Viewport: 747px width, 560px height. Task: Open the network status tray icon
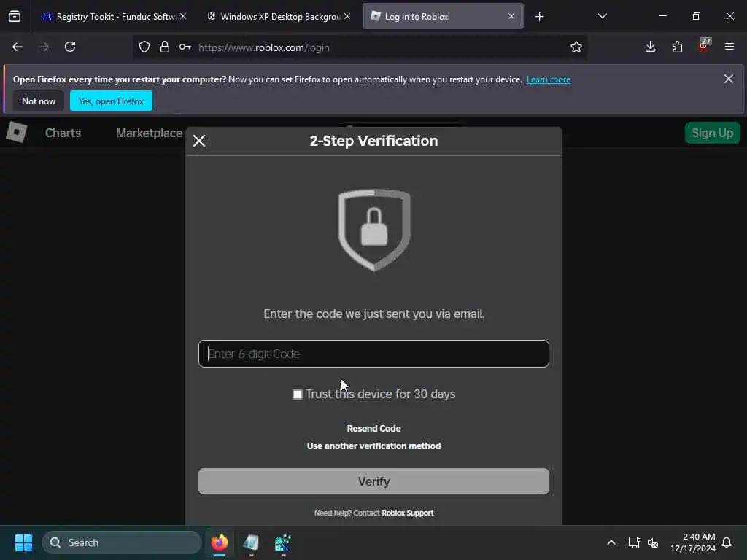[x=634, y=542]
